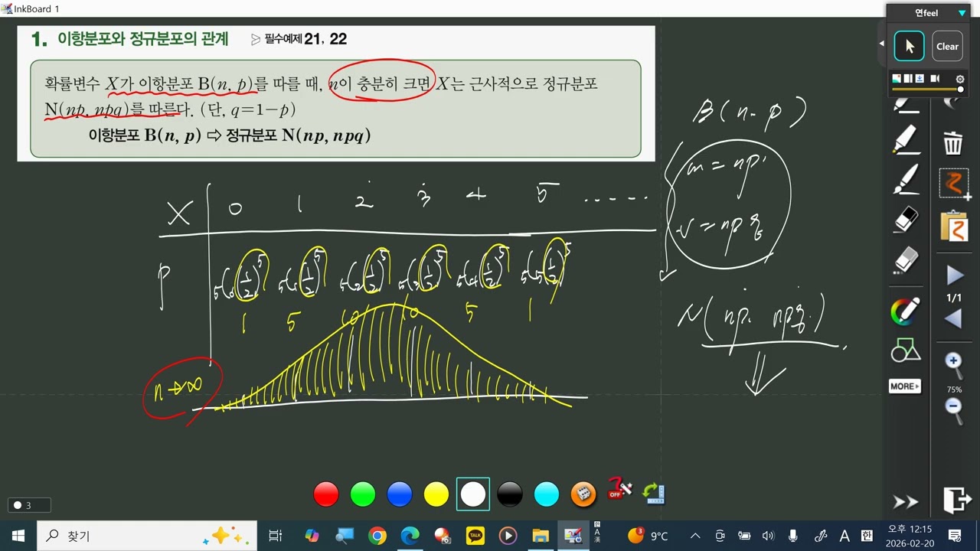The image size is (980, 551).
Task: Pick the red pen color
Action: coord(326,494)
